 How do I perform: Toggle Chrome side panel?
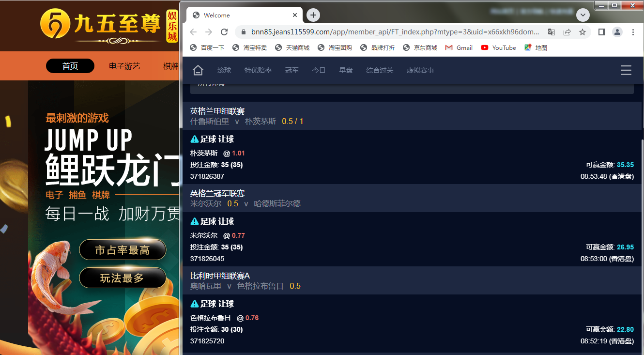tap(602, 32)
